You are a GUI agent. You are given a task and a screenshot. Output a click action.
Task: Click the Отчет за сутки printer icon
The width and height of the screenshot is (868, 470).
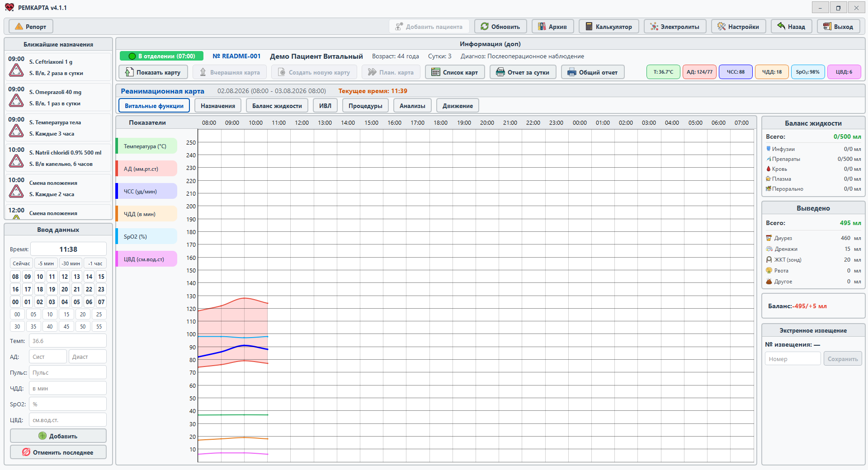500,72
